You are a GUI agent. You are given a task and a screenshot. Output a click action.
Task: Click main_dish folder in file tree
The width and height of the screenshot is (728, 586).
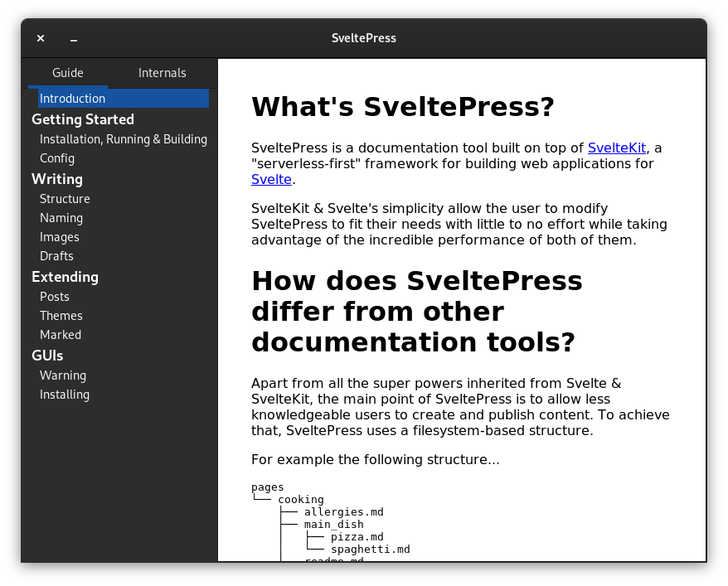(x=334, y=525)
